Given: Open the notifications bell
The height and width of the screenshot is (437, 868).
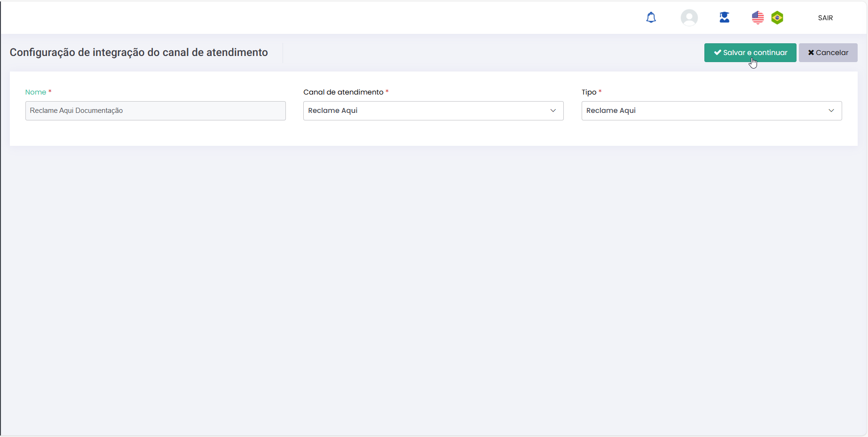Looking at the screenshot, I should pyautogui.click(x=651, y=18).
